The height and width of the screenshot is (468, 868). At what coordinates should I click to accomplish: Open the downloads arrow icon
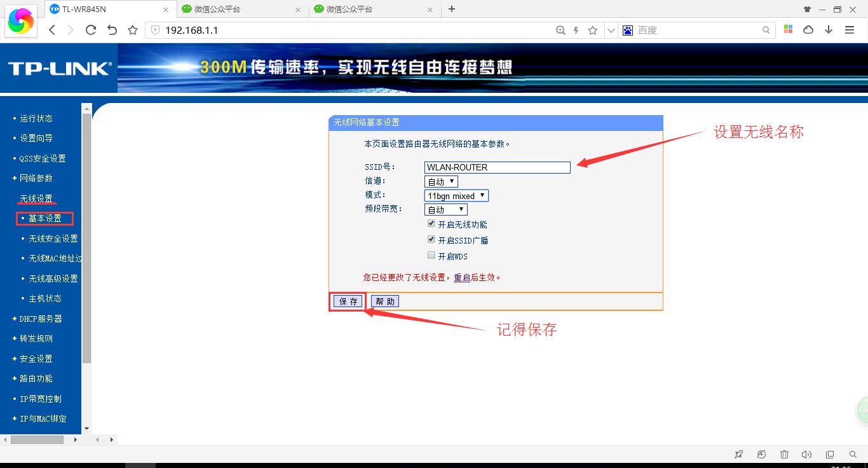(829, 30)
